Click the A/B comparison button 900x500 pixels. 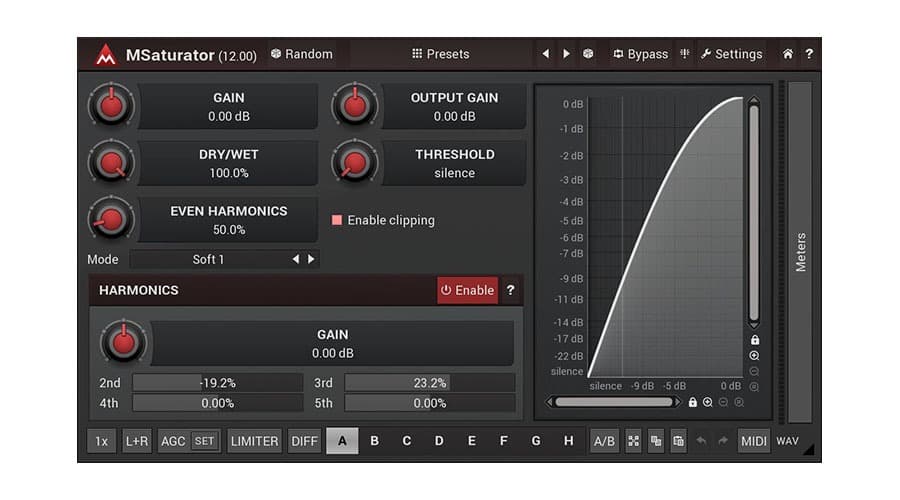tap(604, 441)
